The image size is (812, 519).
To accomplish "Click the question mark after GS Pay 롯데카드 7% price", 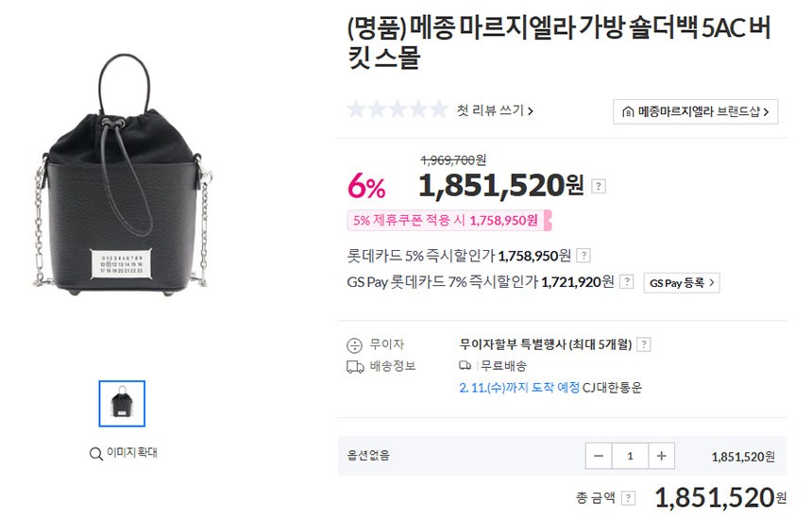I will pyautogui.click(x=626, y=282).
